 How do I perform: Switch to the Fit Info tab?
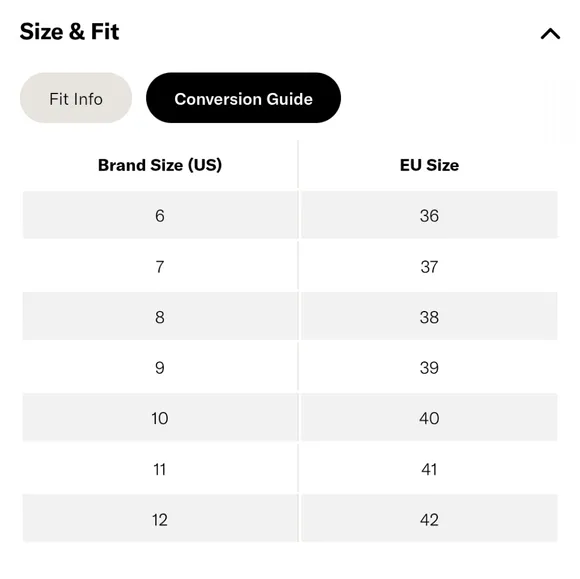pos(76,98)
